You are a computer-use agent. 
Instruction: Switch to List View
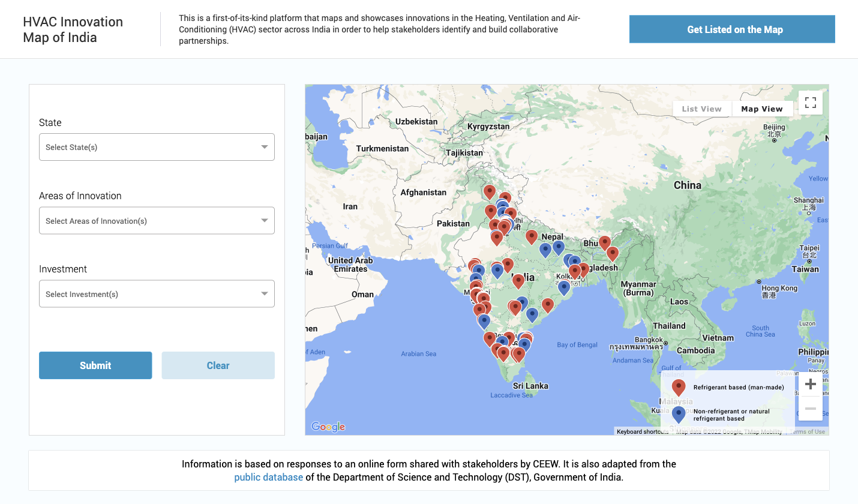[x=701, y=109]
